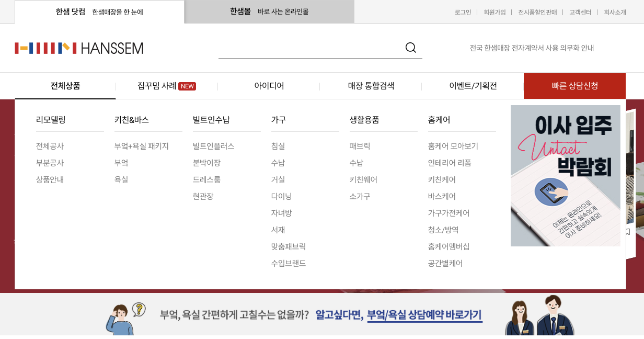Open 홈케어 모아보기 link
The image size is (644, 339).
click(x=453, y=146)
